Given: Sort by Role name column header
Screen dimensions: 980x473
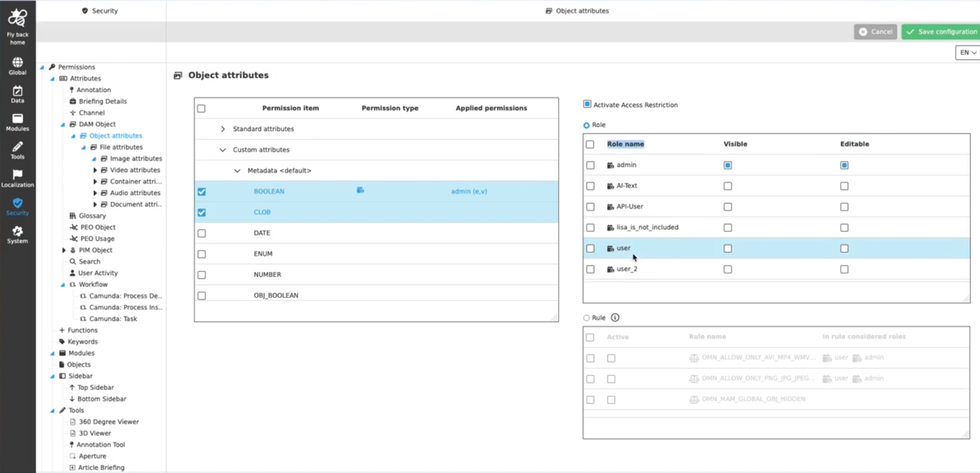Looking at the screenshot, I should (625, 144).
